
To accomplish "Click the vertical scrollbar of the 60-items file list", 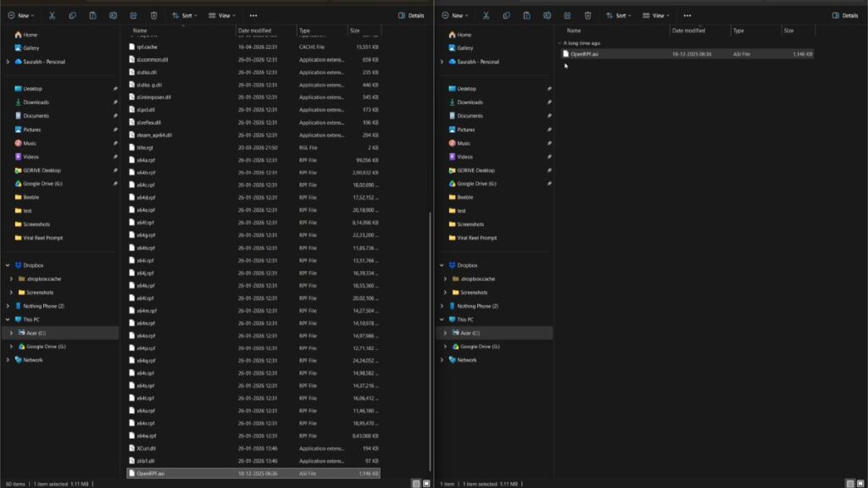I will point(430,341).
